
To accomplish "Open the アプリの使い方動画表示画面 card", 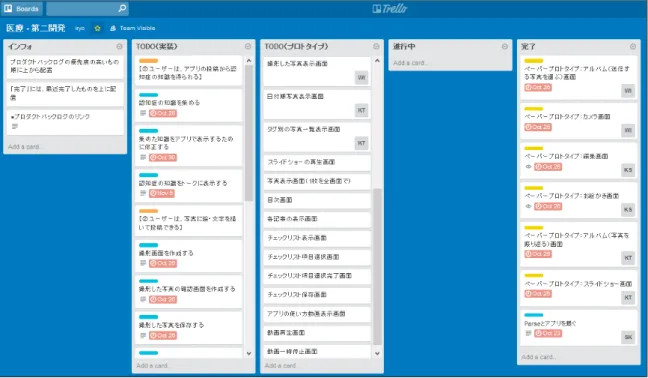I will (x=317, y=314).
